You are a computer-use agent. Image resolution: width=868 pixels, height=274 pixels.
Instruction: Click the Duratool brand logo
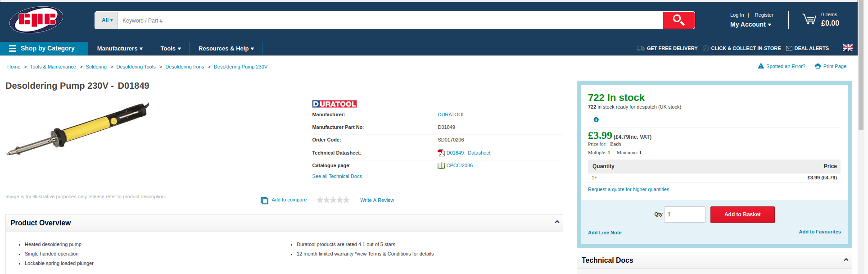point(335,104)
